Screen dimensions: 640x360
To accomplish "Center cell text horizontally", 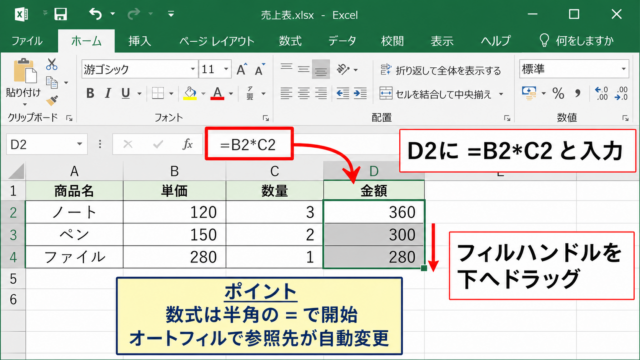I will (x=303, y=93).
